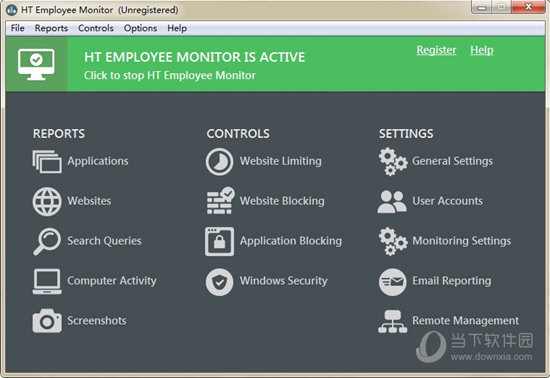Viewport: 550px width, 378px height.
Task: Click the Monitoring Settings gears icon
Action: click(393, 241)
